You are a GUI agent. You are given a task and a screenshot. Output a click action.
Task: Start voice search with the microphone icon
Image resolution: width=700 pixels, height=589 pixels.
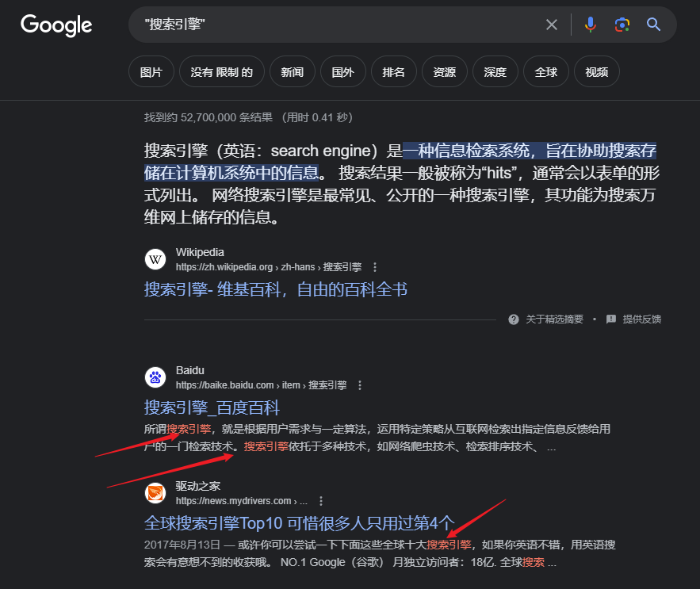(x=590, y=25)
